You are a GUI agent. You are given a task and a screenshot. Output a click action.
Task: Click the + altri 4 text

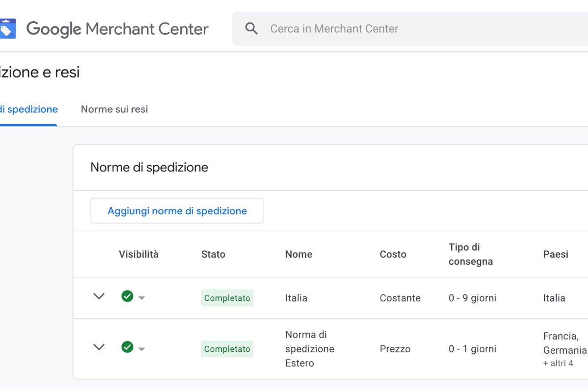[x=558, y=363]
